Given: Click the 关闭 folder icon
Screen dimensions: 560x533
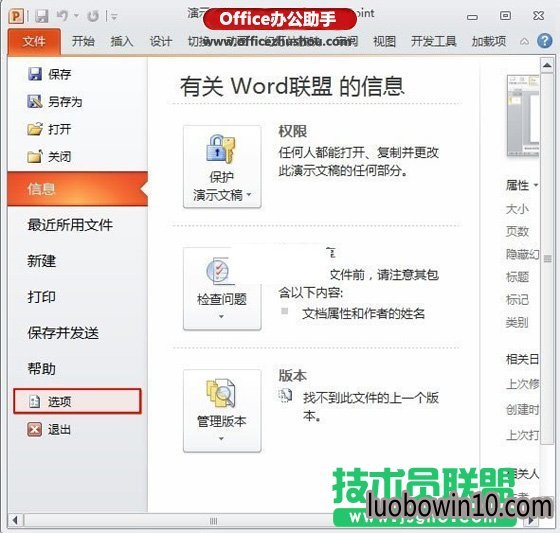Looking at the screenshot, I should (35, 156).
